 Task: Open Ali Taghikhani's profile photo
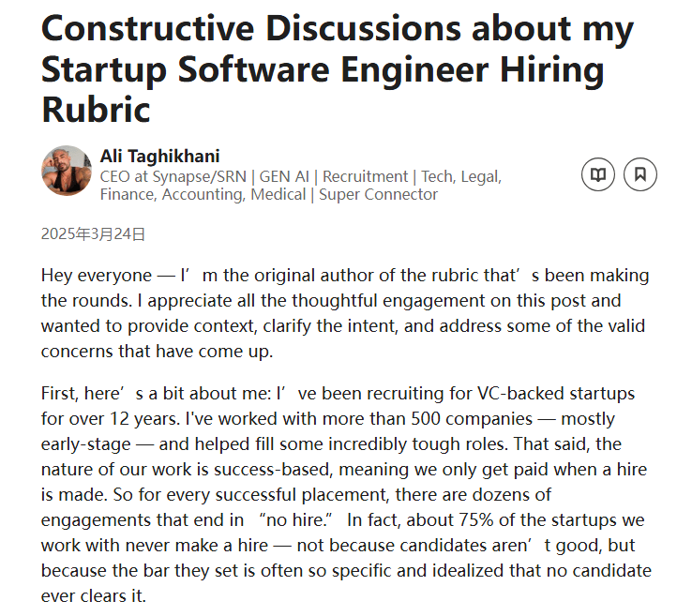click(67, 171)
